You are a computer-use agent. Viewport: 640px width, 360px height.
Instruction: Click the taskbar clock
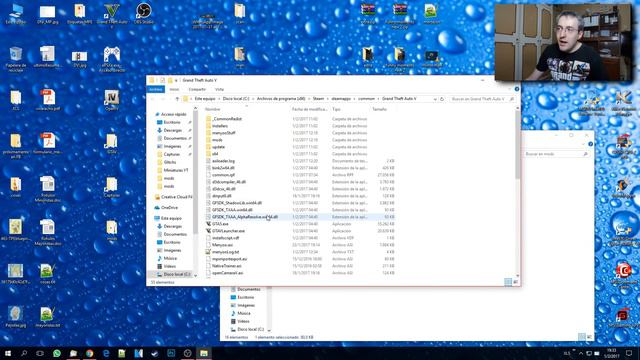(613, 353)
